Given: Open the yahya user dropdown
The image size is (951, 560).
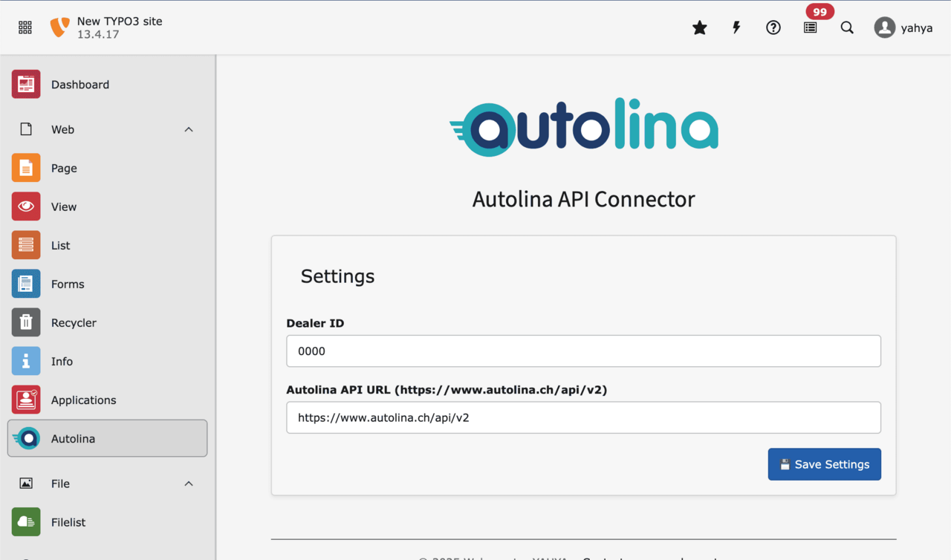Looking at the screenshot, I should coord(903,27).
